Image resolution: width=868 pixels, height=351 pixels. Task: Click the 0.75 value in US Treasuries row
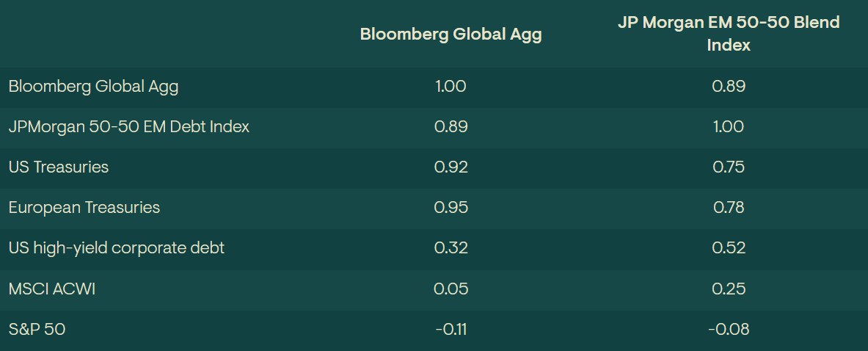[x=728, y=167]
